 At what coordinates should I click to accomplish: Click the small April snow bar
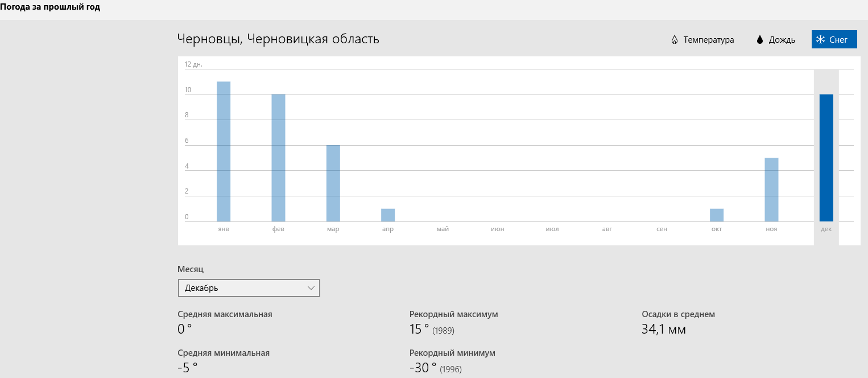[388, 215]
